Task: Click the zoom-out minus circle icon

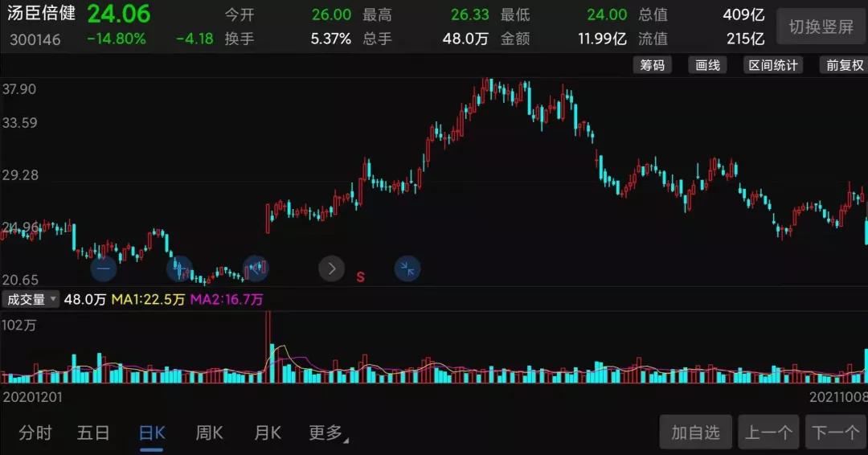Action: coord(104,269)
